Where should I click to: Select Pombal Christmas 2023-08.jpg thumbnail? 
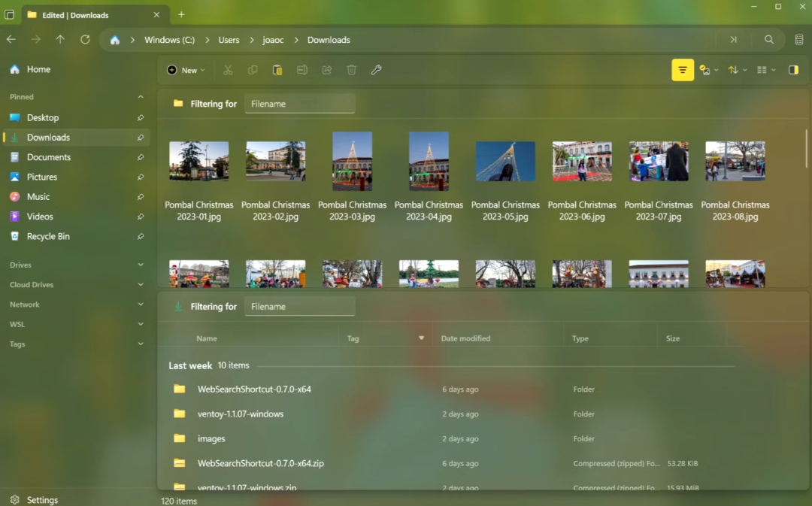coord(735,161)
